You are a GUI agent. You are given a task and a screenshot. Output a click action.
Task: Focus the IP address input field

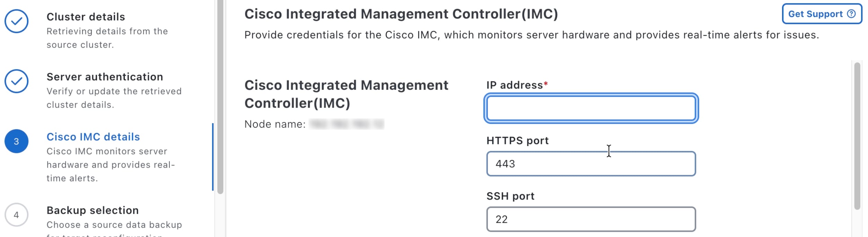pyautogui.click(x=591, y=108)
